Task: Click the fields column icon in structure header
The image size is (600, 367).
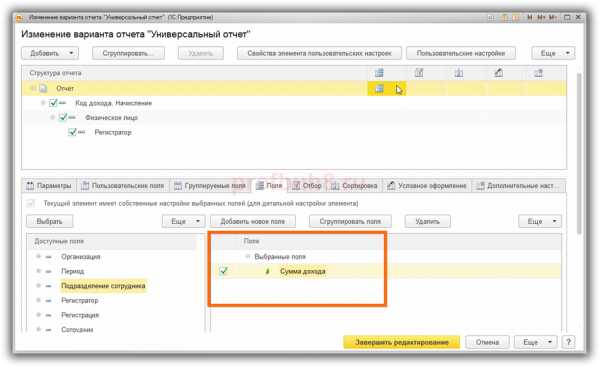Action: [379, 73]
